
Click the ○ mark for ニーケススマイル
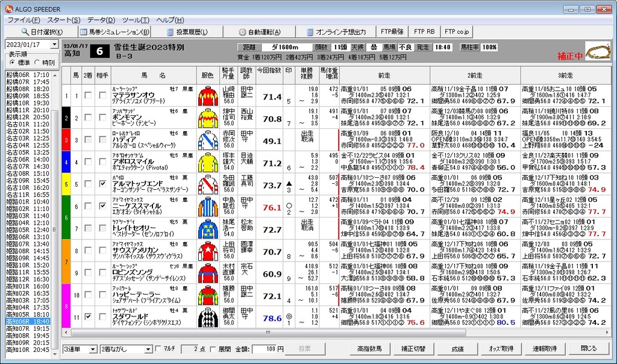click(x=289, y=206)
